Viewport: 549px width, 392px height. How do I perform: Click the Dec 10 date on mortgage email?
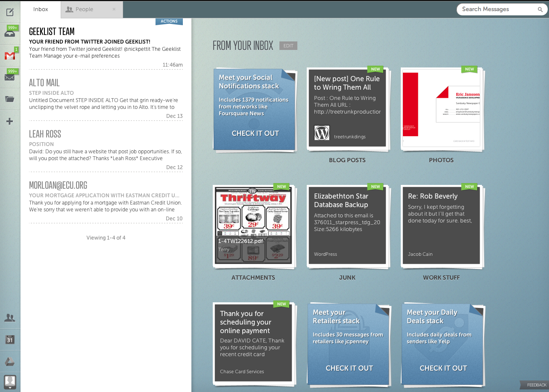(174, 219)
